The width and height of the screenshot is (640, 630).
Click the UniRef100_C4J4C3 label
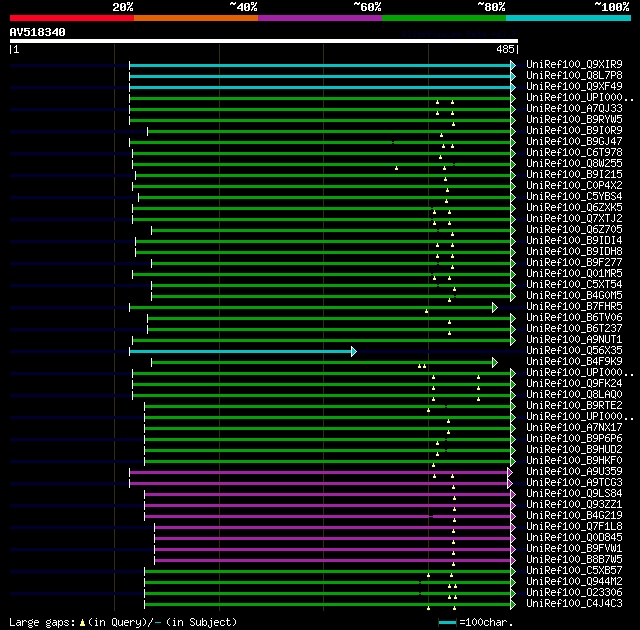pos(574,604)
